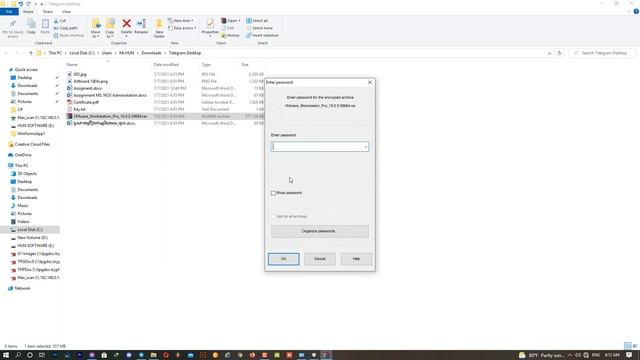Click History in the Open group
The width and height of the screenshot is (640, 360).
[x=230, y=36]
